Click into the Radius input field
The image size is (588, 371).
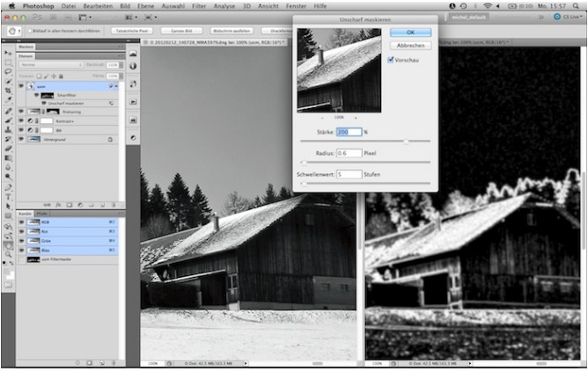(x=349, y=153)
